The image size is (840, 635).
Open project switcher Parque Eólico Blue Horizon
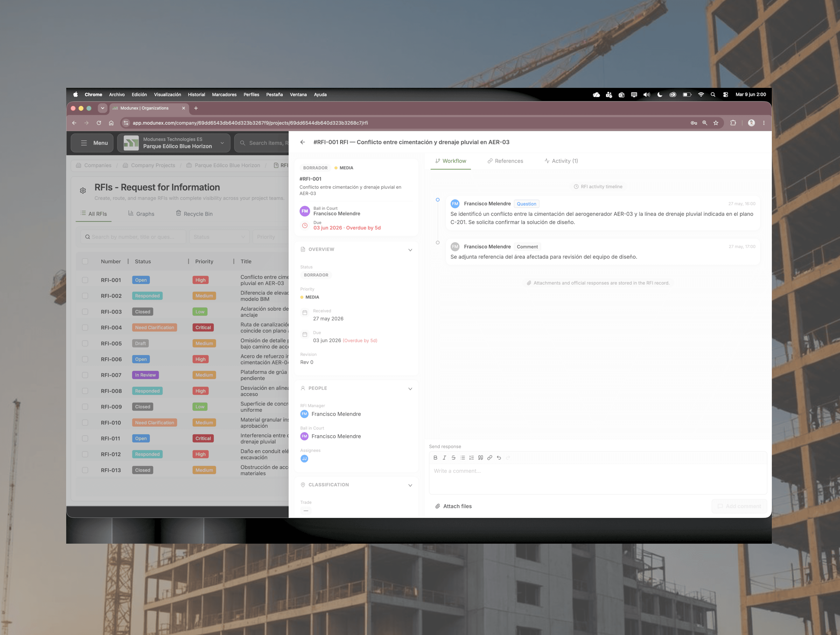173,143
